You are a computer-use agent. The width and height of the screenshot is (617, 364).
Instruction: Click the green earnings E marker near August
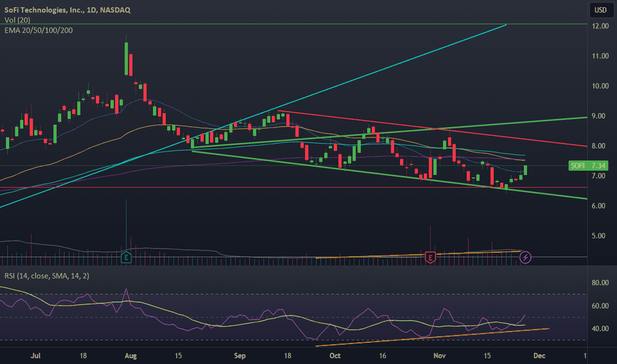[126, 257]
